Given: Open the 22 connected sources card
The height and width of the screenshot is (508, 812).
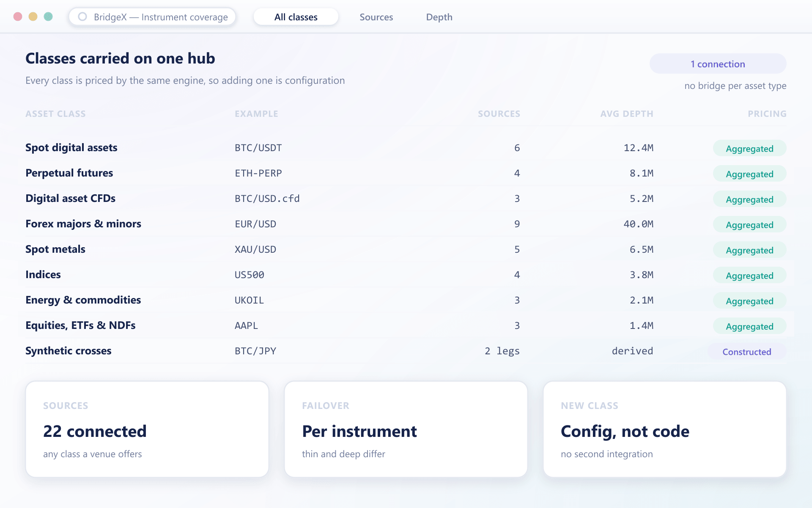Looking at the screenshot, I should coord(147,429).
